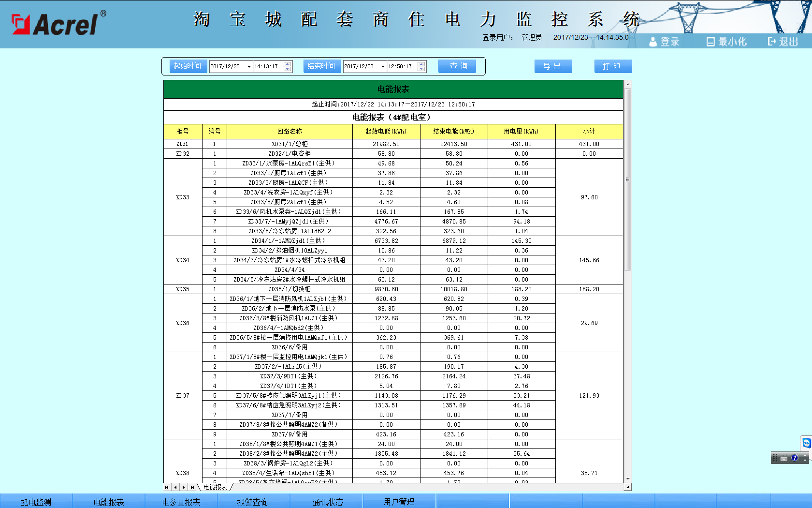Image resolution: width=812 pixels, height=508 pixels.
Task: Open 电参量报表 bottom menu
Action: (181, 502)
